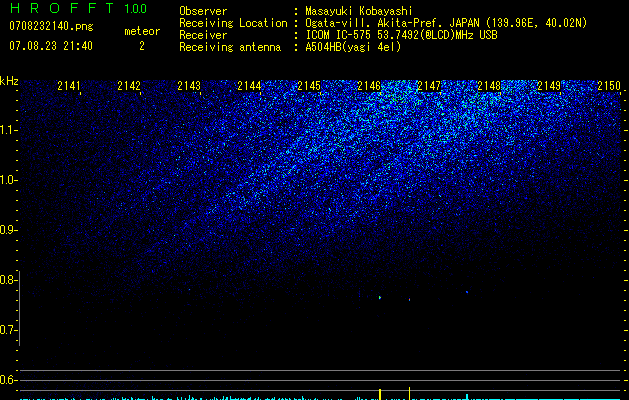Click the 2150 time marker
Viewport: 629px width, 400px height.
tap(609, 86)
